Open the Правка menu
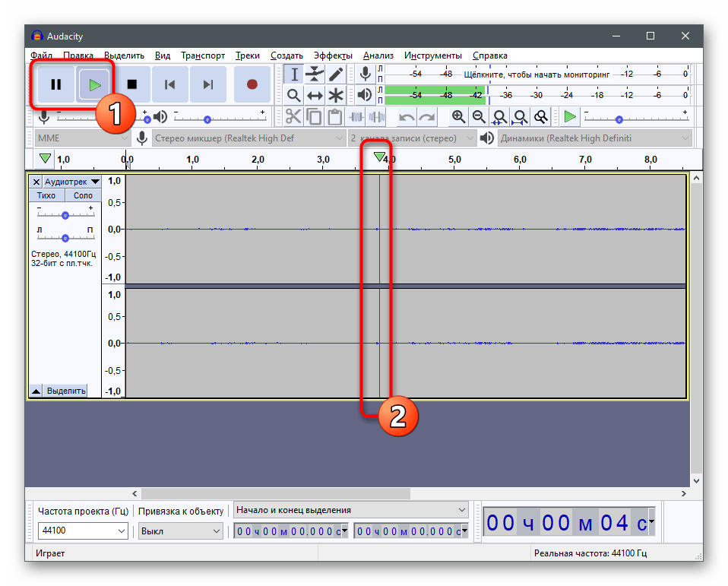The width and height of the screenshot is (728, 586). coord(78,55)
